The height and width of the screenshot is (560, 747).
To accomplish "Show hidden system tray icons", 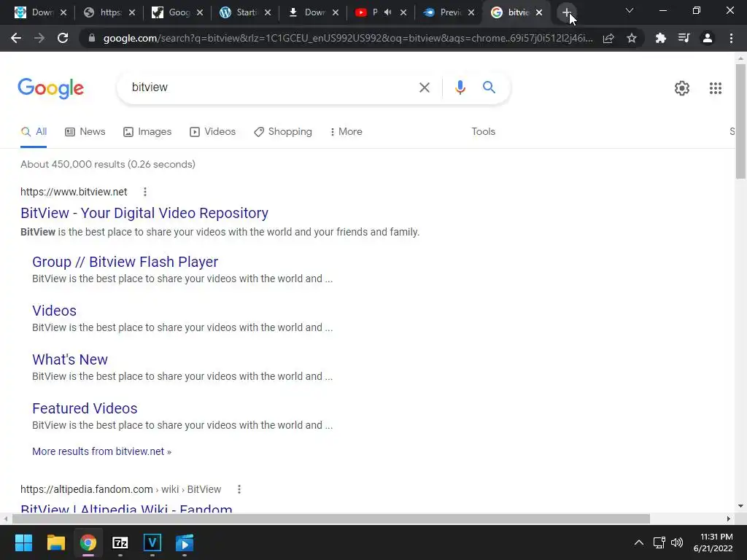I will (639, 542).
